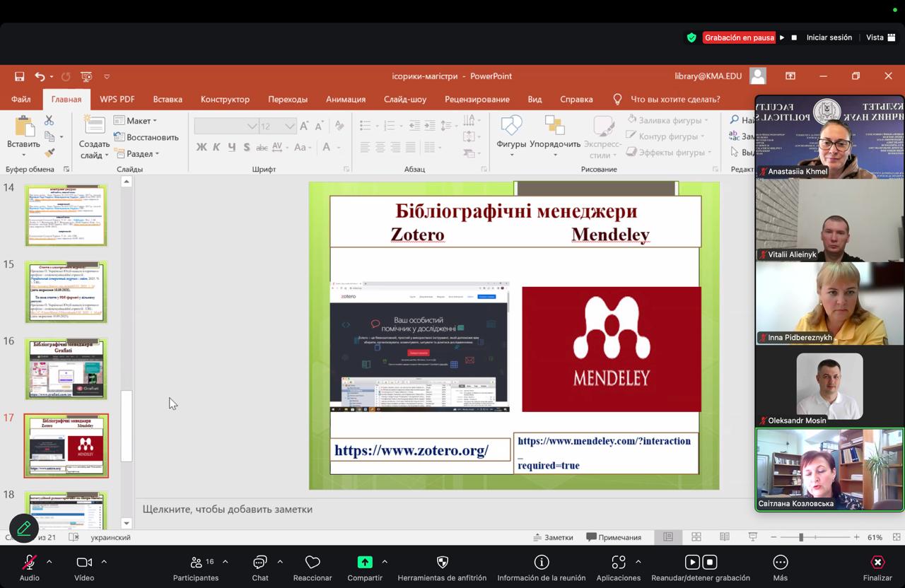Toggle strikethrough abc formatting
This screenshot has width=905, height=588.
(x=262, y=147)
